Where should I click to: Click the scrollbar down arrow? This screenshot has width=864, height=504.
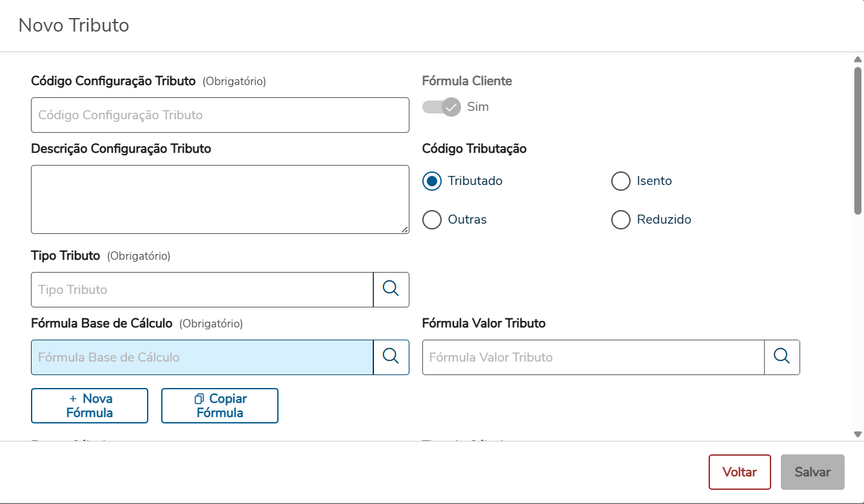(x=858, y=434)
